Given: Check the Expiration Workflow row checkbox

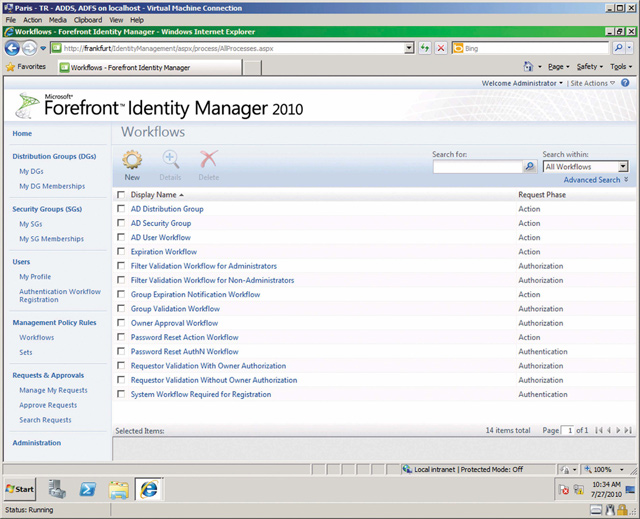Looking at the screenshot, I should pyautogui.click(x=121, y=251).
